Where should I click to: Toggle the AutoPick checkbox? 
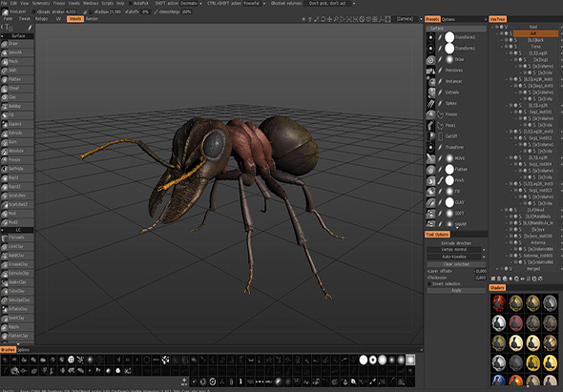click(x=131, y=3)
